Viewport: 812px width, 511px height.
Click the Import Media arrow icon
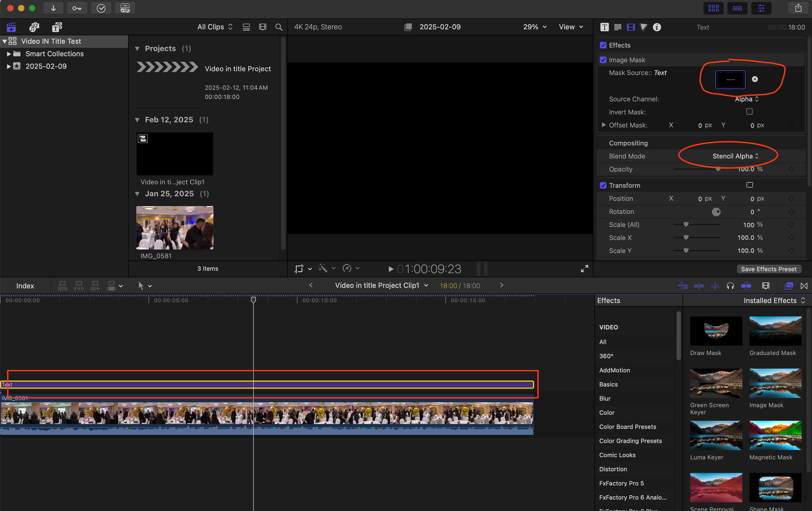pos(53,8)
